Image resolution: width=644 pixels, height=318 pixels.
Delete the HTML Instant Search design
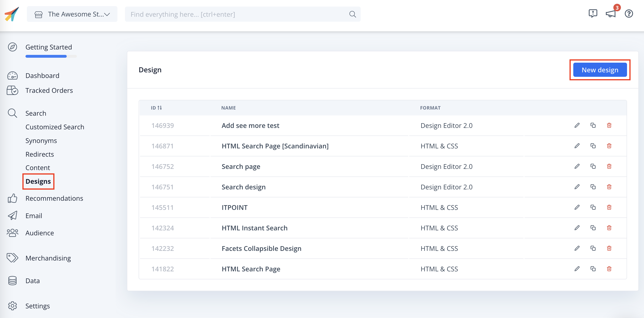609,228
